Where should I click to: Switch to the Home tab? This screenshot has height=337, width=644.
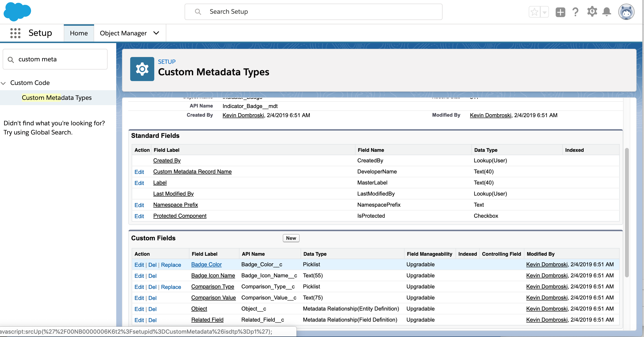click(79, 33)
